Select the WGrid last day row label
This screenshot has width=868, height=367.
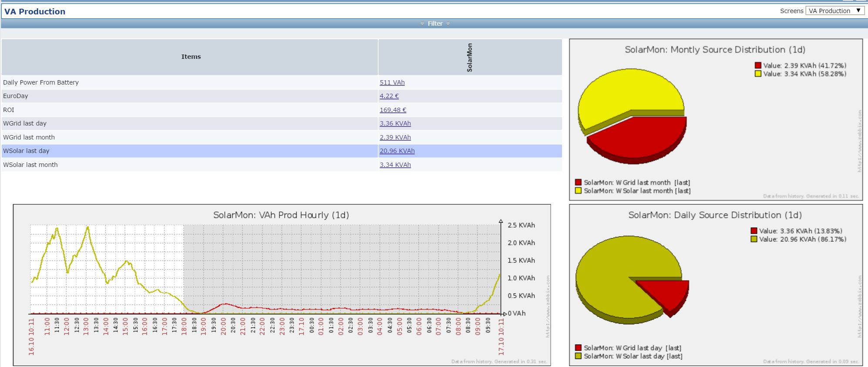point(25,123)
